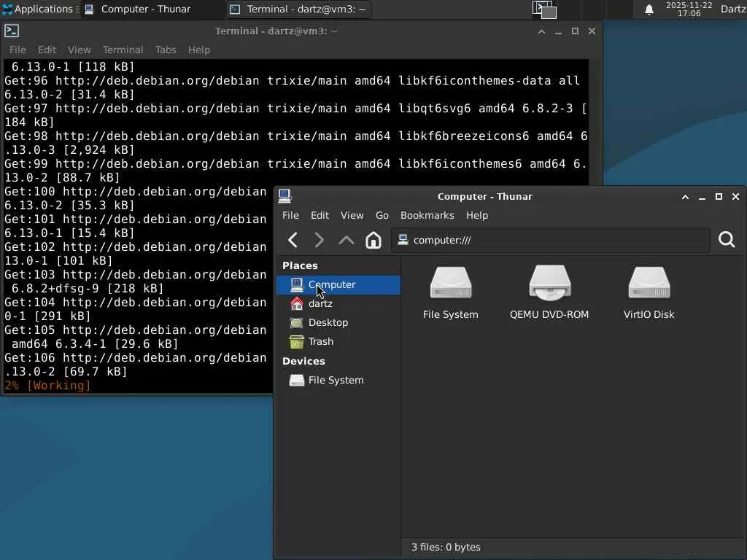The image size is (747, 560).
Task: Open the File System drive icon
Action: (451, 293)
